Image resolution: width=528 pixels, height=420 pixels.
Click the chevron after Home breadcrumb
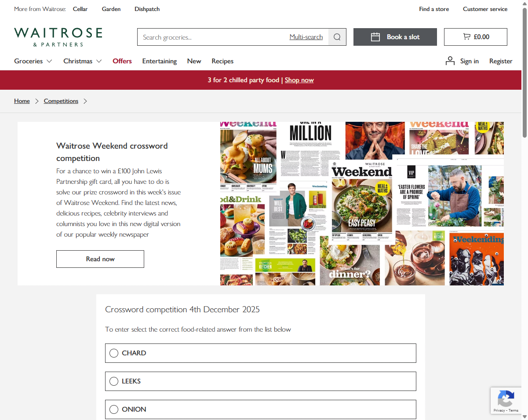coord(37,101)
